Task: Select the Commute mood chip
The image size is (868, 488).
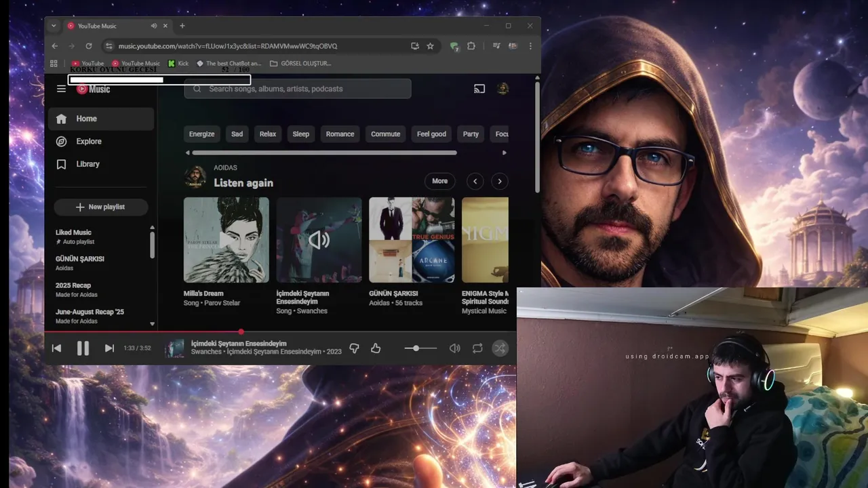Action: (x=385, y=134)
